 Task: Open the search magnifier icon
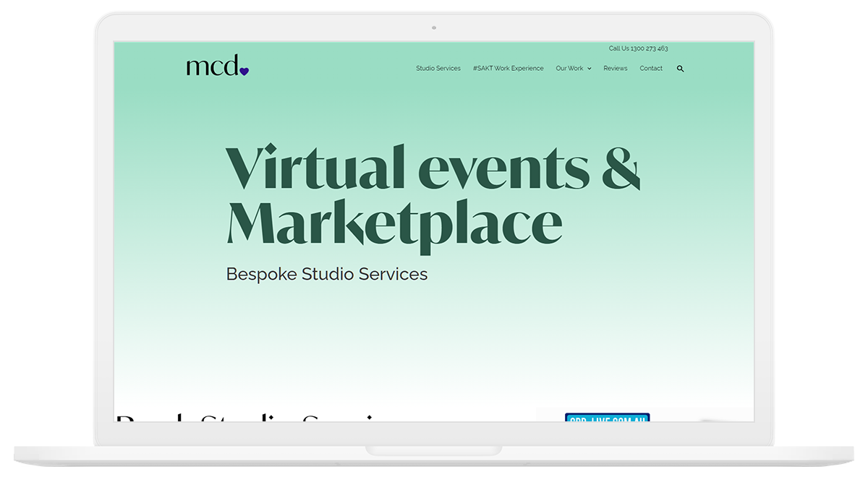[x=680, y=69]
